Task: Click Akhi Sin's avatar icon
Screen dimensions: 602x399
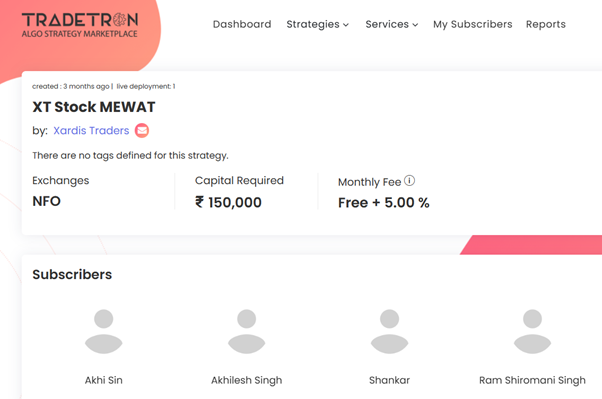Action: 104,331
